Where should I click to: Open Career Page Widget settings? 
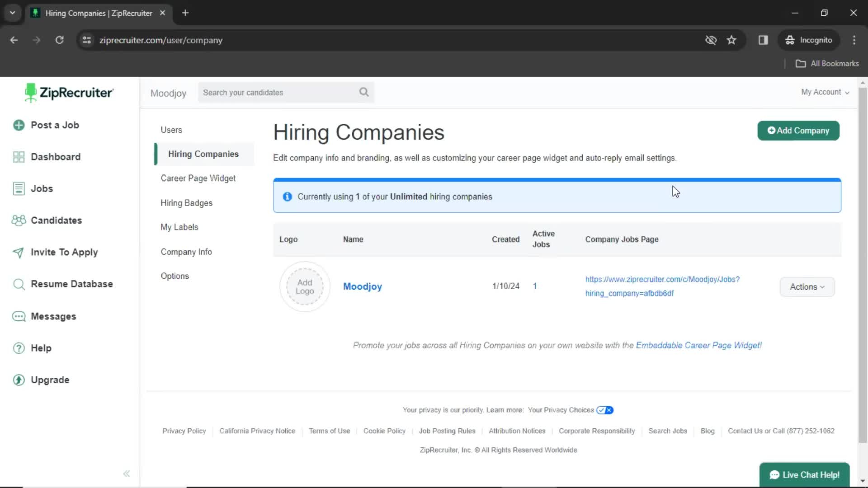coord(198,178)
